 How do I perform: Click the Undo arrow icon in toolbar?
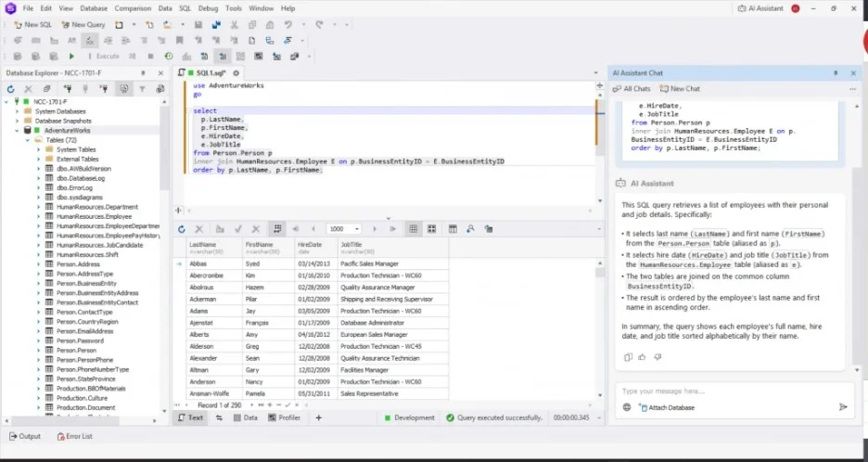click(x=287, y=24)
